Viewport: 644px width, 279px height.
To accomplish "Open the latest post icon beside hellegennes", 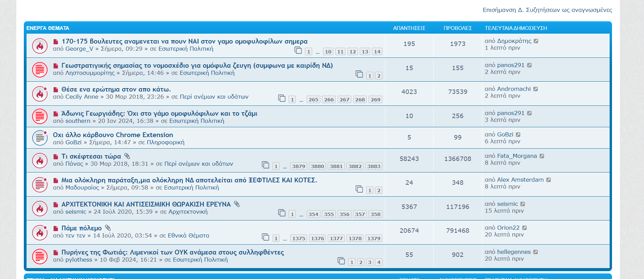I will 535,252.
